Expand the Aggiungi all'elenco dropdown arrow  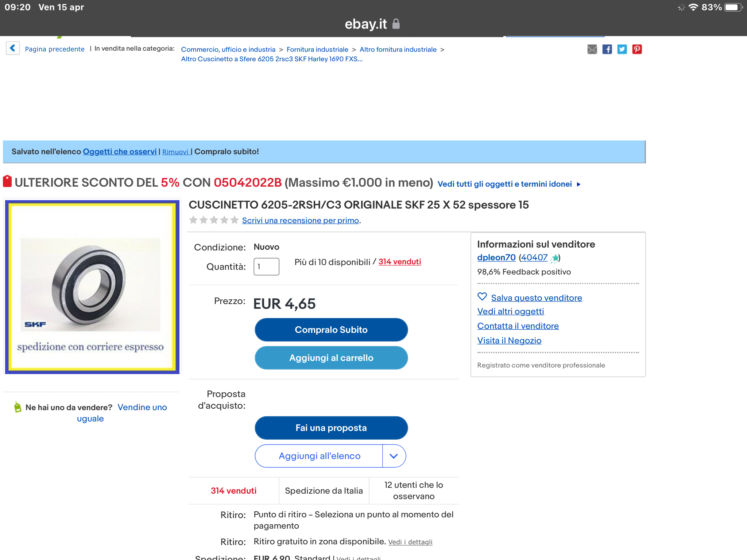(394, 456)
